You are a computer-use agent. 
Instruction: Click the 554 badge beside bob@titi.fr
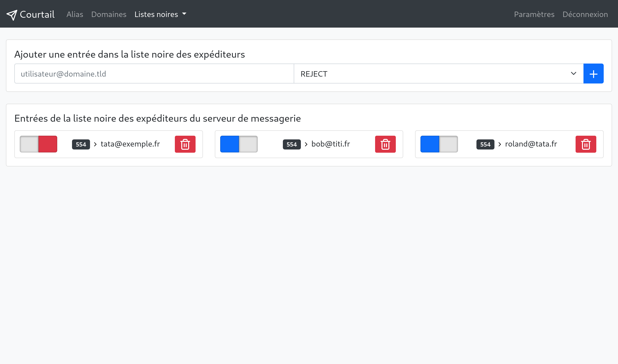click(292, 144)
